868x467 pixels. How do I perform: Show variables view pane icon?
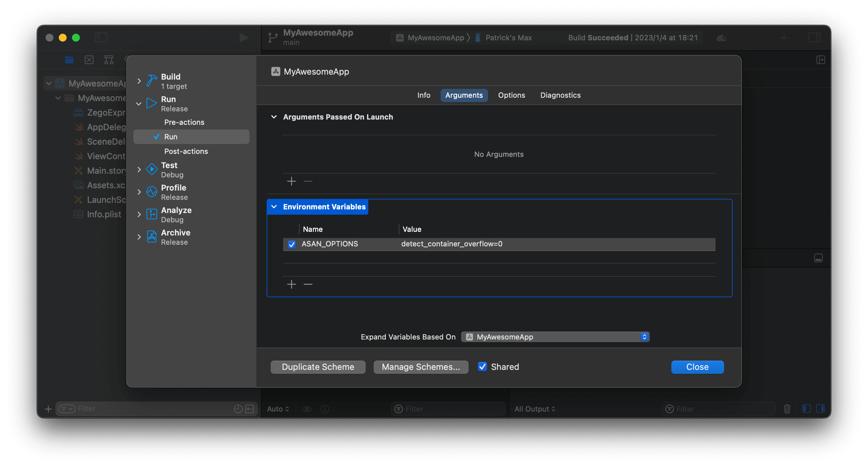tap(806, 409)
